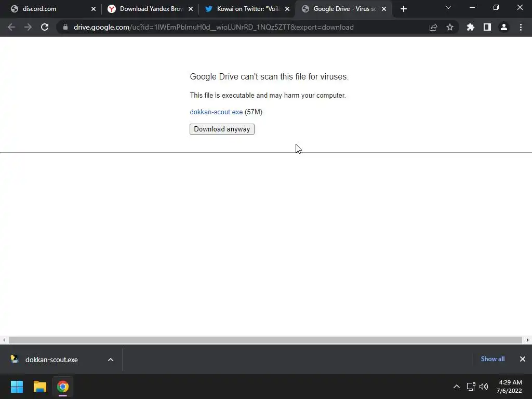Close the Kowai on Twitter tab
This screenshot has height=399, width=532.
coord(287,9)
